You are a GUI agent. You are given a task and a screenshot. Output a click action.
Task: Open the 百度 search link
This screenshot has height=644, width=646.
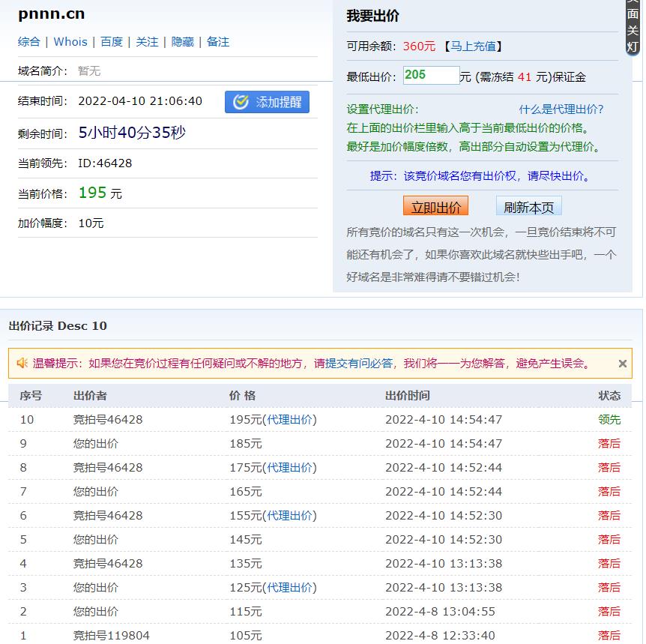pyautogui.click(x=112, y=42)
